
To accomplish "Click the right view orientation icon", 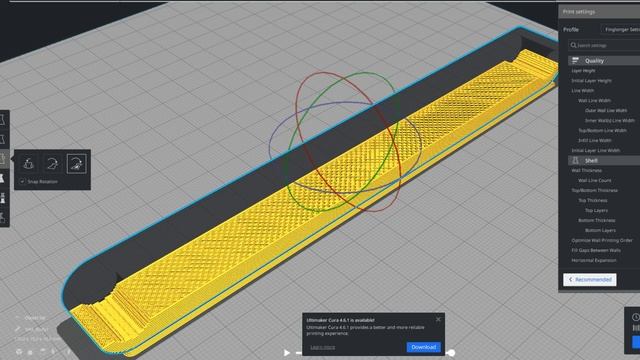I will 69,351.
